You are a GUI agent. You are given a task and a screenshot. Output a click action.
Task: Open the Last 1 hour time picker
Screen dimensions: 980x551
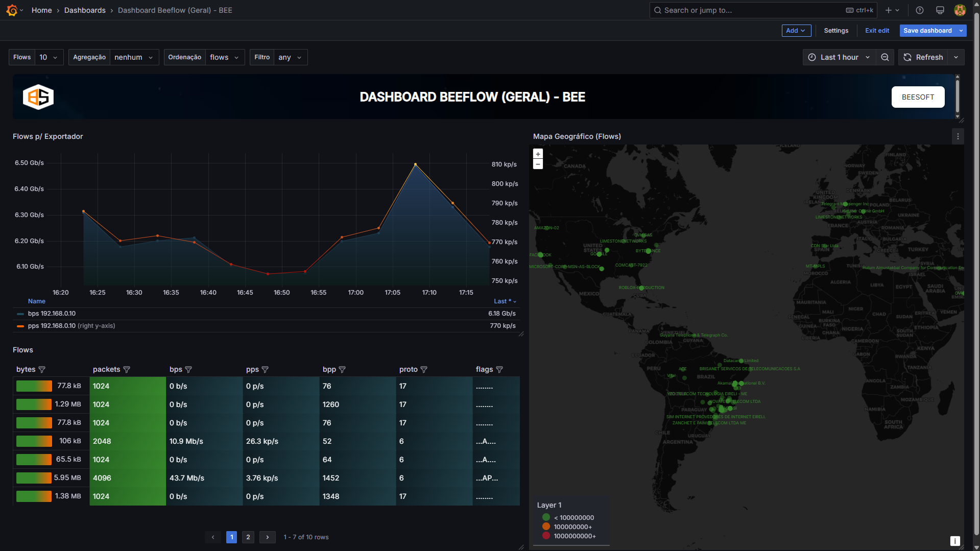tap(839, 57)
